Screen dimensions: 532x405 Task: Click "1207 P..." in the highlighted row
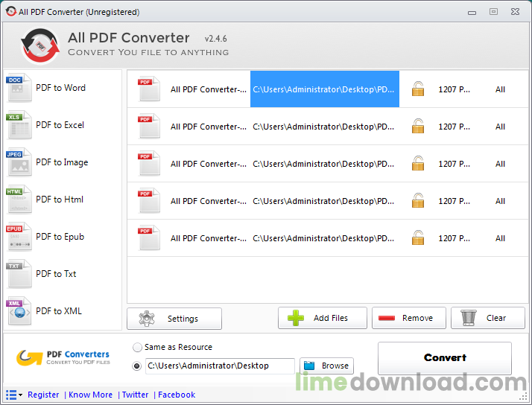click(454, 89)
